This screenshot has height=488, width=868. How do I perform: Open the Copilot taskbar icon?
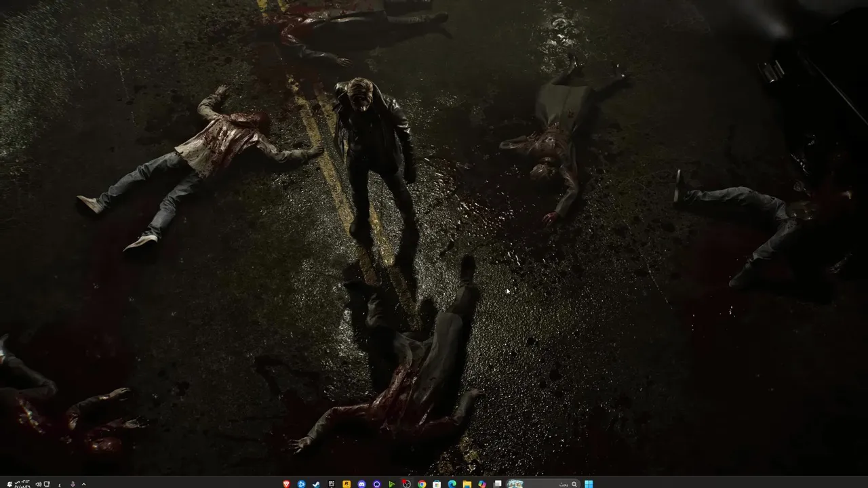click(x=482, y=484)
